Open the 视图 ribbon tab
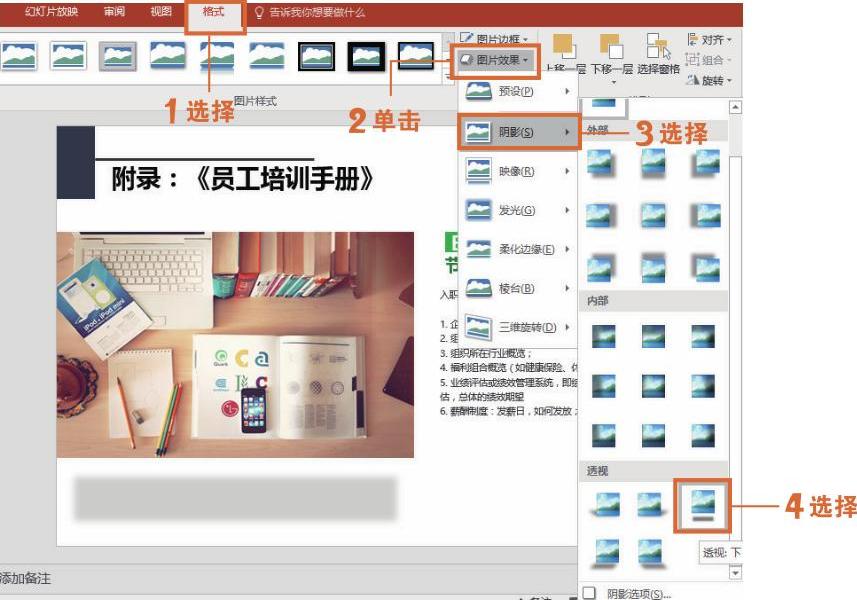 click(x=161, y=12)
